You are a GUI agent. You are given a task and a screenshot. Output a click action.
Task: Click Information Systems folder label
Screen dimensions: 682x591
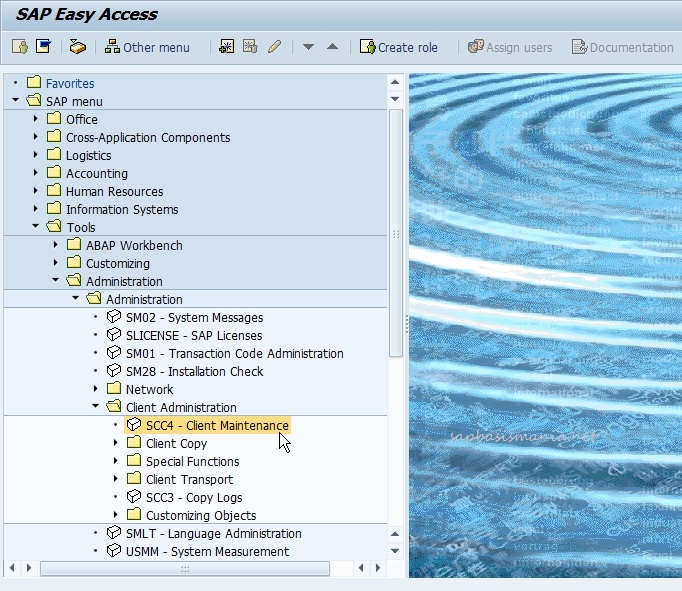point(122,210)
